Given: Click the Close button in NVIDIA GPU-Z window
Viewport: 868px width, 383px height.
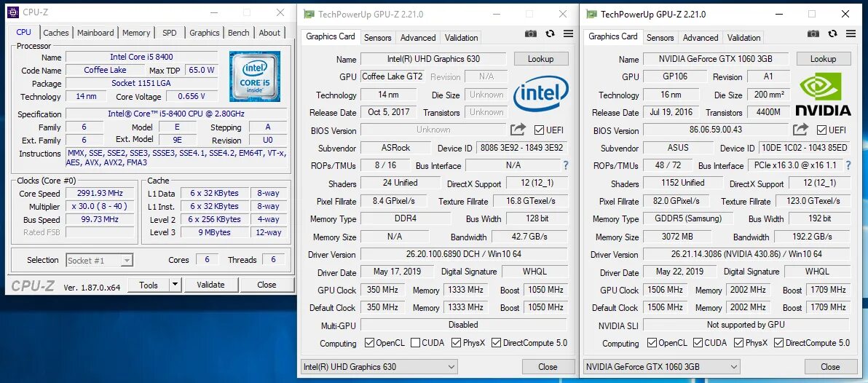Looking at the screenshot, I should (x=830, y=366).
